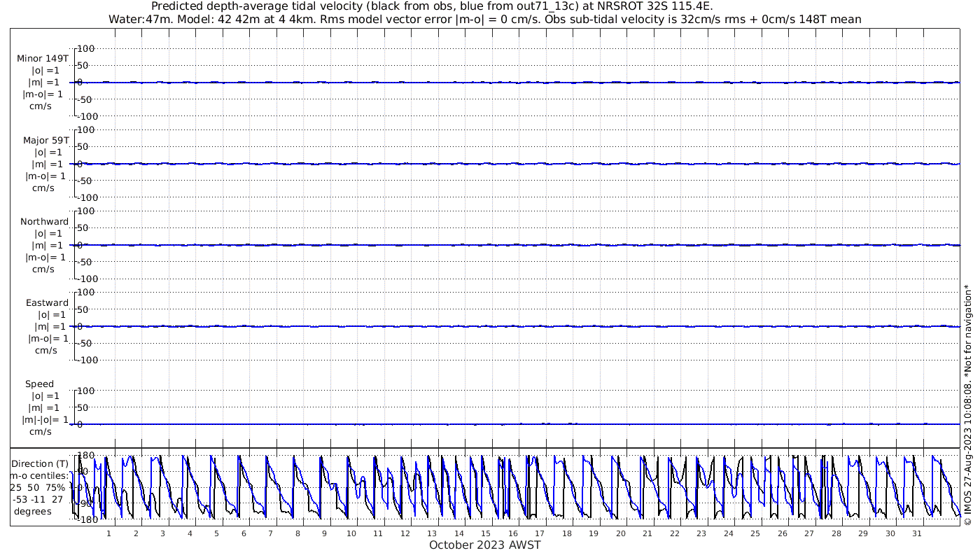Click date label '17' on the x-axis
The height and width of the screenshot is (560, 980).
(540, 533)
